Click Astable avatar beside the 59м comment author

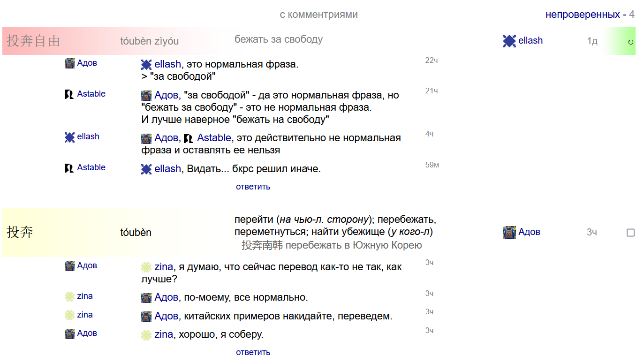pos(69,168)
